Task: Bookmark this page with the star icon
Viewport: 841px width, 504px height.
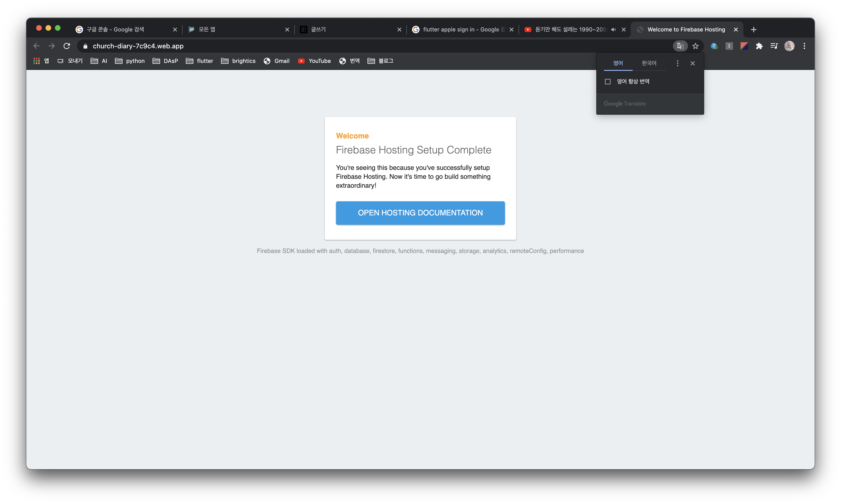Action: (695, 46)
